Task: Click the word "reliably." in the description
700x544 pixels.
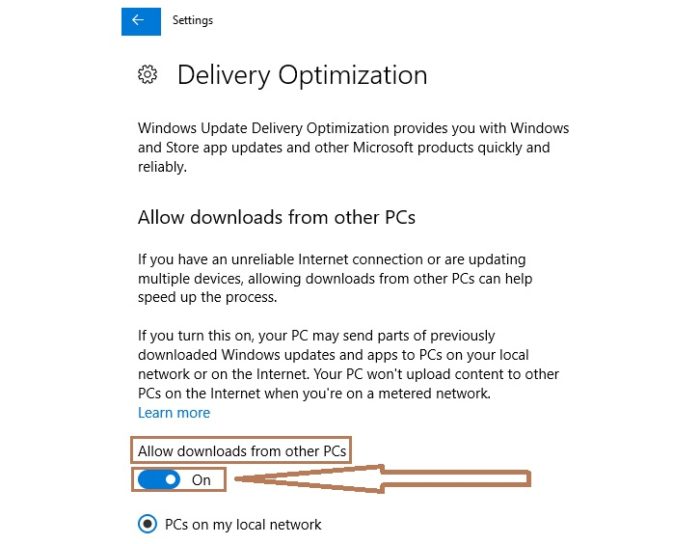Action: [x=162, y=167]
